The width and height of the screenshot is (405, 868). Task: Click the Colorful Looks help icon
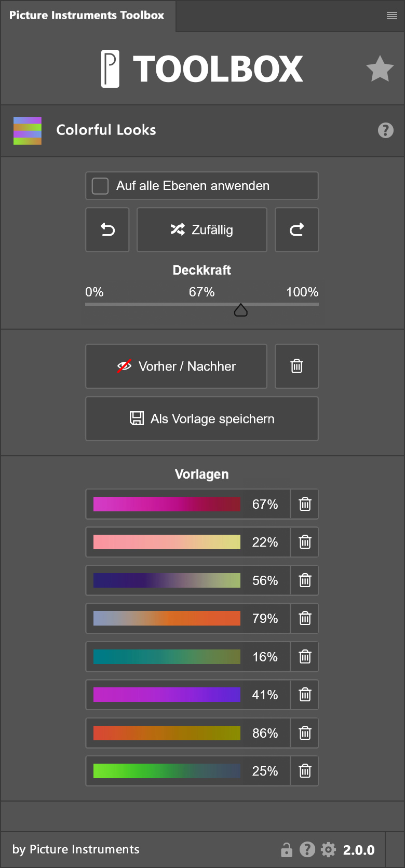click(385, 130)
